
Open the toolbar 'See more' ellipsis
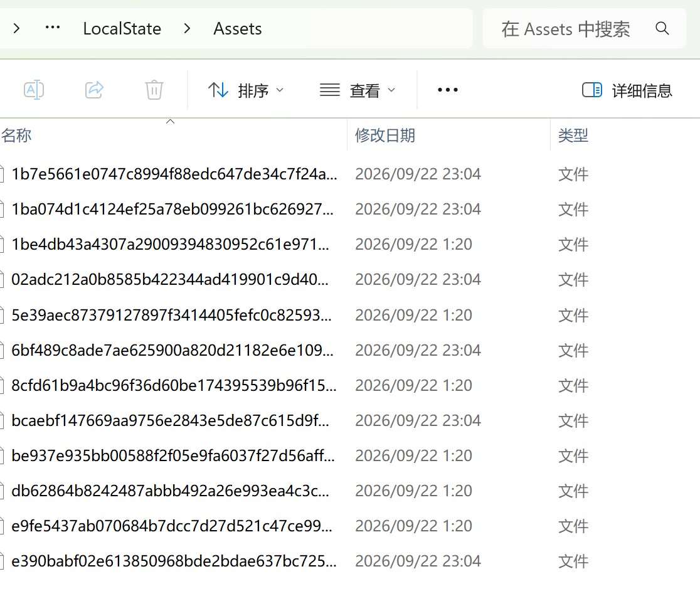447,90
